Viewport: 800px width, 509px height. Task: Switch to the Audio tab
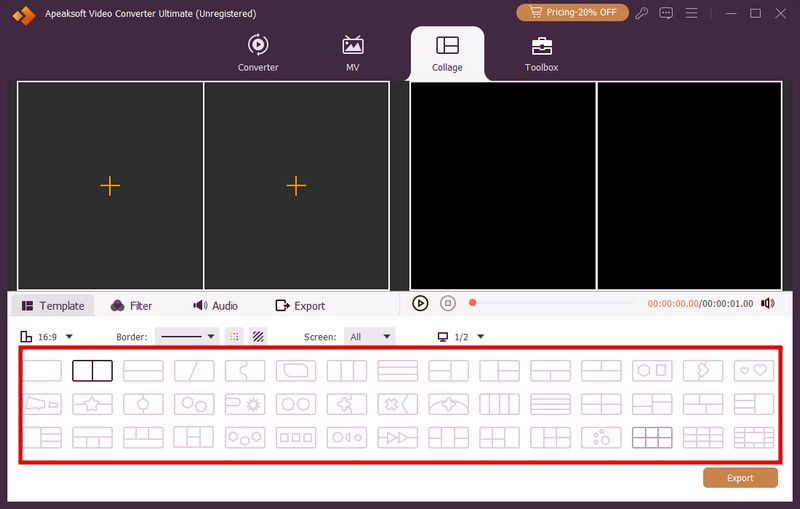[x=215, y=306]
